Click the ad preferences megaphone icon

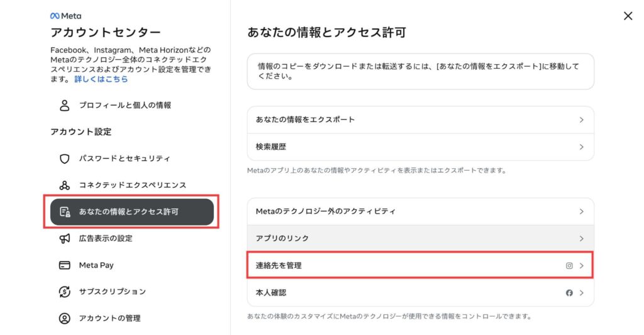65,239
